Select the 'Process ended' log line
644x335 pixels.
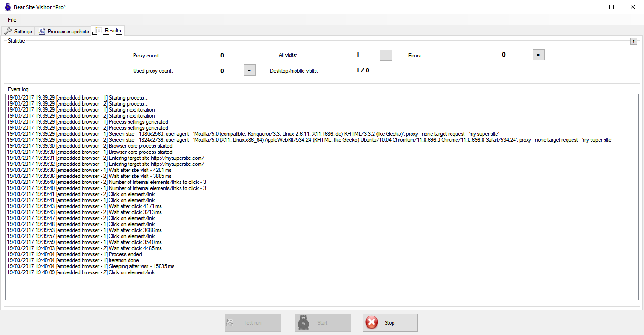click(74, 254)
